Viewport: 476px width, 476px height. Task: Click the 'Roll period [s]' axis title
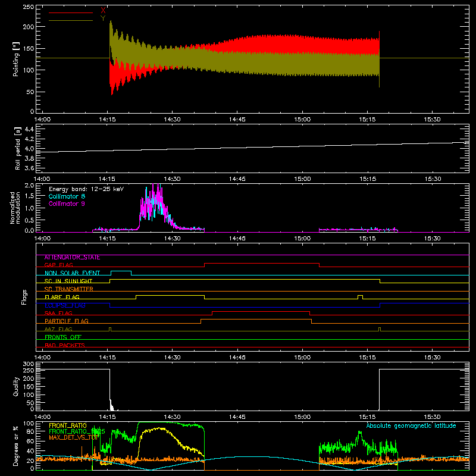tap(18, 148)
